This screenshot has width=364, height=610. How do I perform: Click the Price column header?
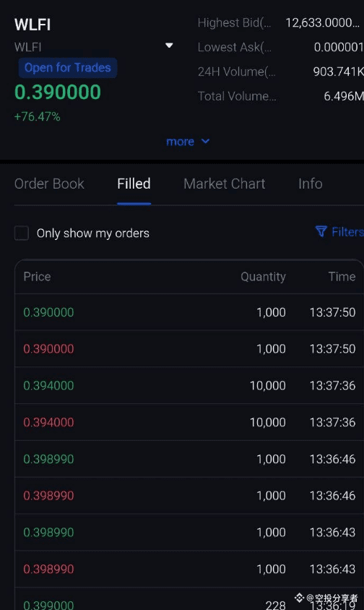click(x=37, y=277)
